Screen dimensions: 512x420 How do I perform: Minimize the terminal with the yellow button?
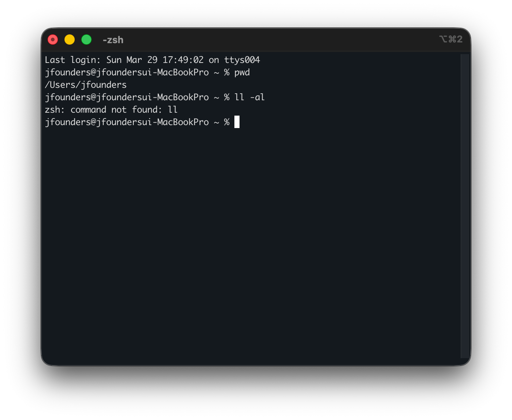pyautogui.click(x=70, y=40)
